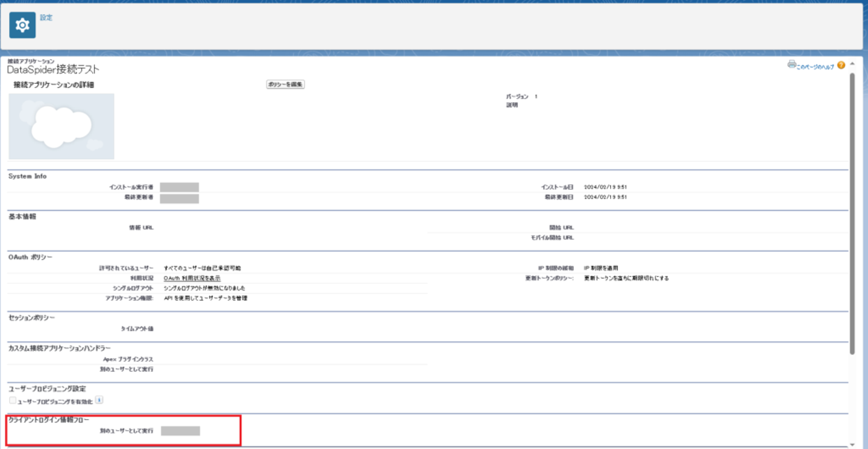
Task: Click the printer icon for printable view
Action: (791, 64)
